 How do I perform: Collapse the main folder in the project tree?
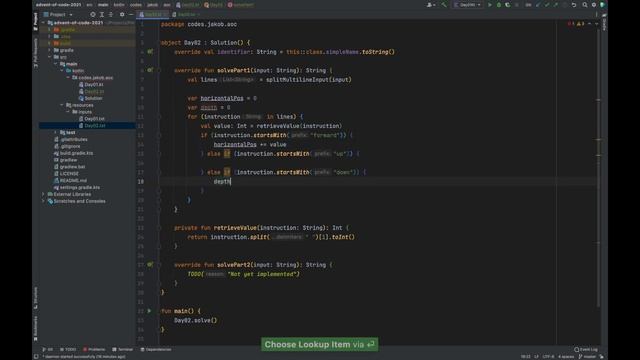[x=56, y=64]
